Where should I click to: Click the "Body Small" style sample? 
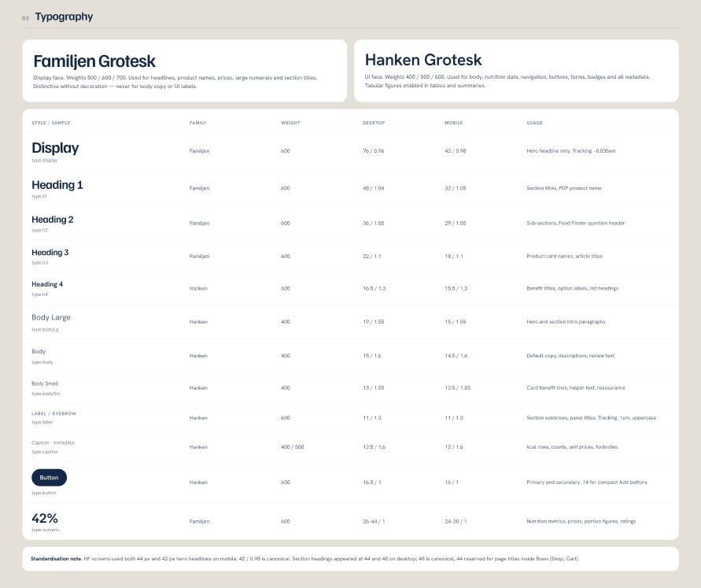point(45,383)
